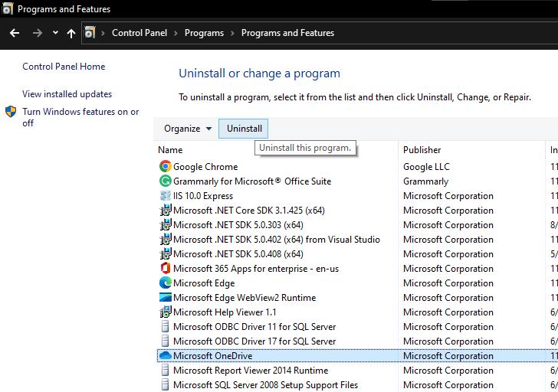Click the IIS 10.0 Express icon
This screenshot has height=392, width=558.
165,196
